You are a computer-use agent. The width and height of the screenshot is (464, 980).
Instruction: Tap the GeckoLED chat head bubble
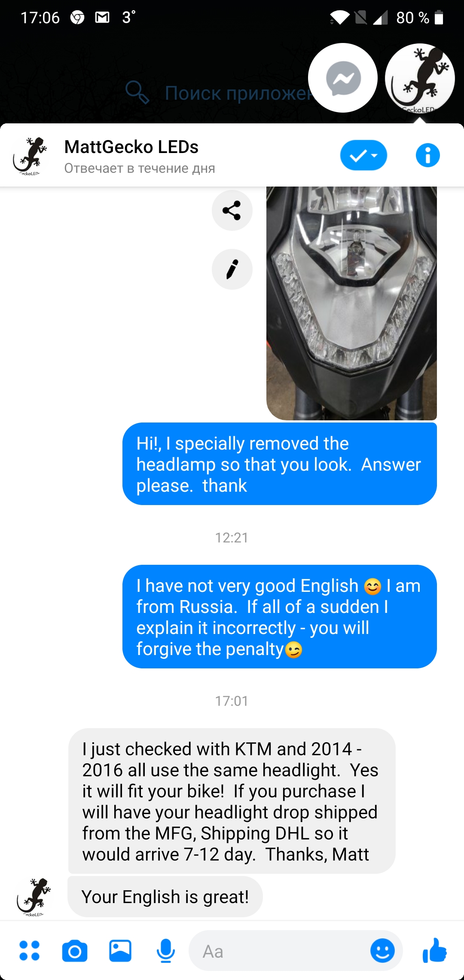click(420, 78)
